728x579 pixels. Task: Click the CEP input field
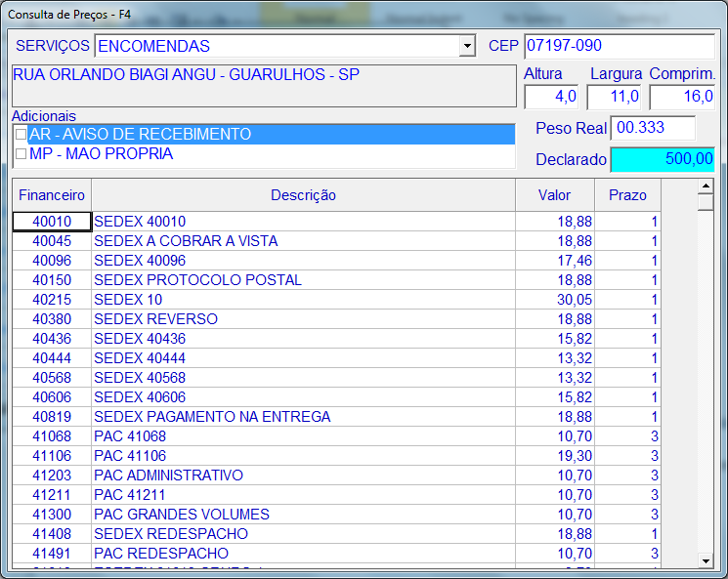(x=620, y=46)
